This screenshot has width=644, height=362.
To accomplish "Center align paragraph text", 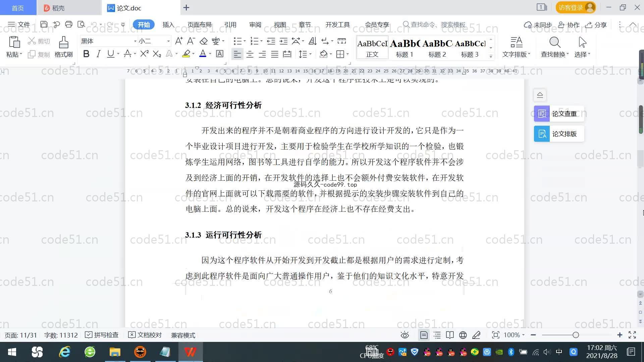I will click(x=250, y=54).
